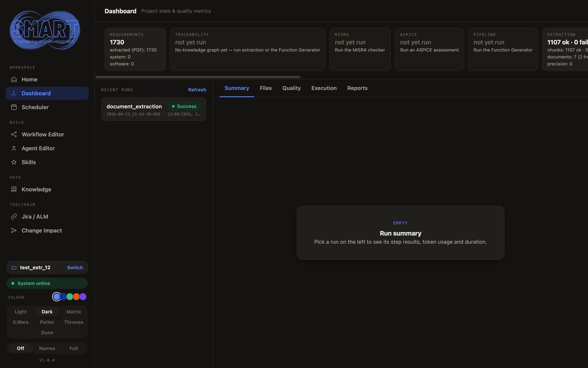Screen dimensions: 588x368
Task: Open the Scheduler page
Action: click(47, 107)
